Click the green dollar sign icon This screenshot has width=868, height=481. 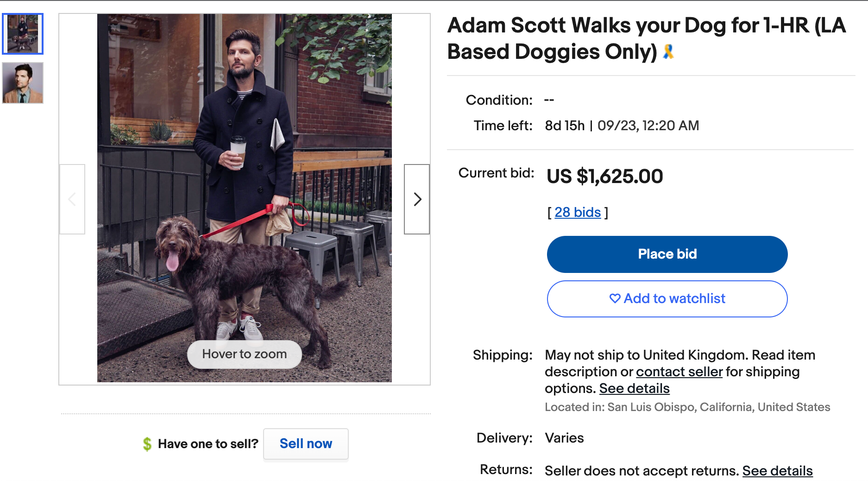pyautogui.click(x=147, y=444)
